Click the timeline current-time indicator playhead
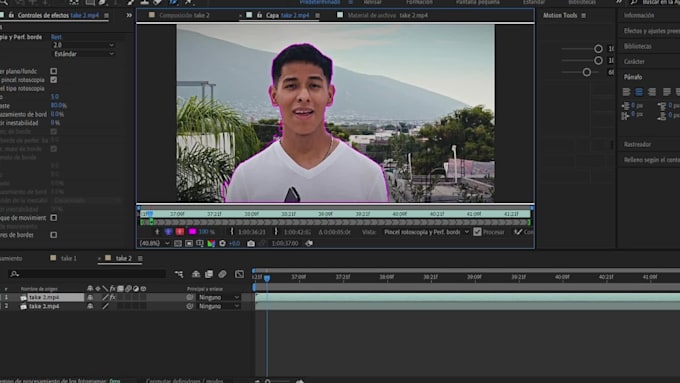This screenshot has height=383, width=680. [267, 278]
